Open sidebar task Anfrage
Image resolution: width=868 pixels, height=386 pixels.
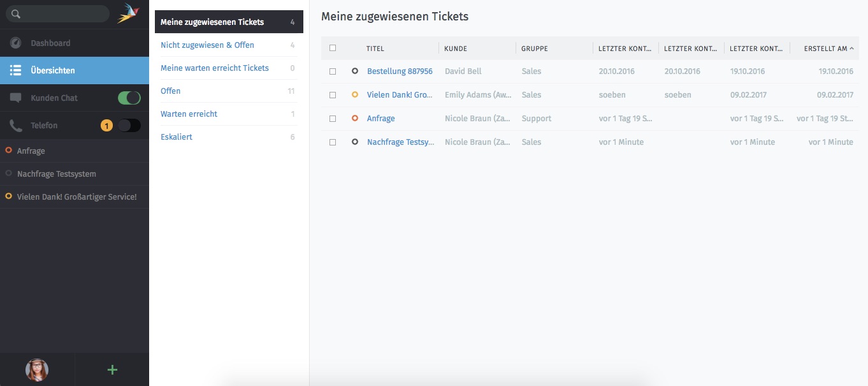[75, 151]
